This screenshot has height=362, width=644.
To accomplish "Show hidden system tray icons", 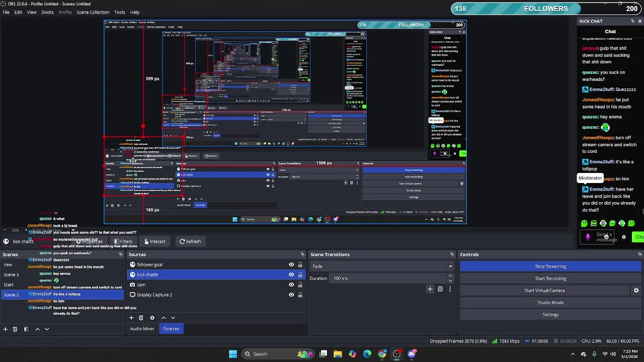I will click(x=573, y=354).
